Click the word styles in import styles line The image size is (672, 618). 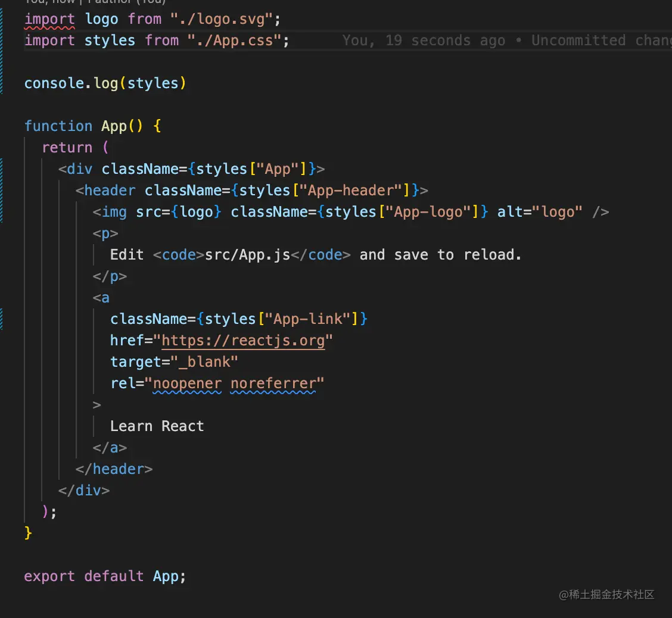tap(110, 40)
